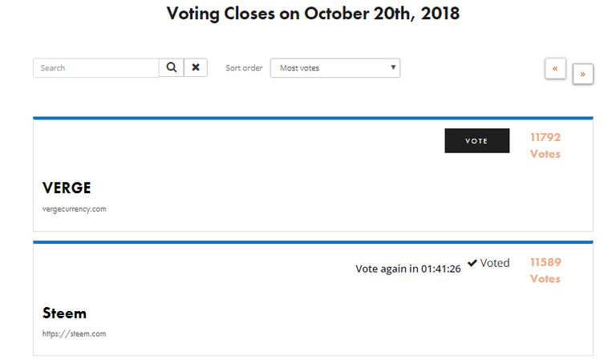
Task: Click inside the Search input field
Action: pyautogui.click(x=96, y=68)
